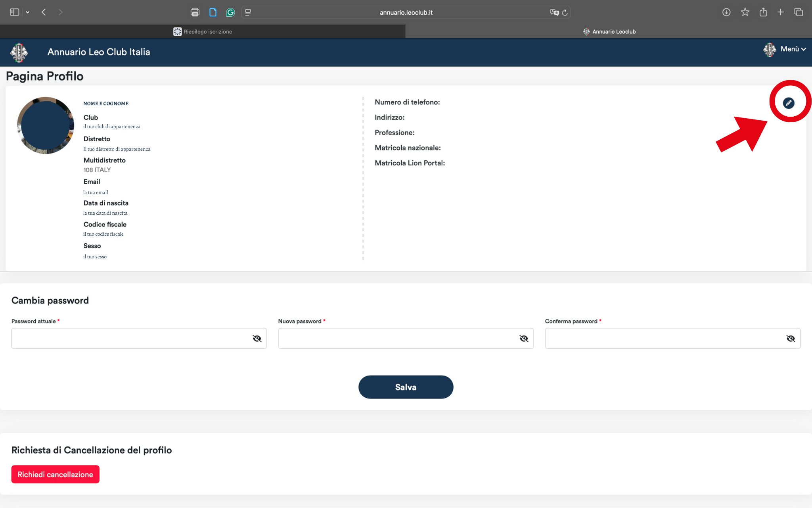812x508 pixels.
Task: Open the share icon in Safari toolbar
Action: [x=763, y=12]
